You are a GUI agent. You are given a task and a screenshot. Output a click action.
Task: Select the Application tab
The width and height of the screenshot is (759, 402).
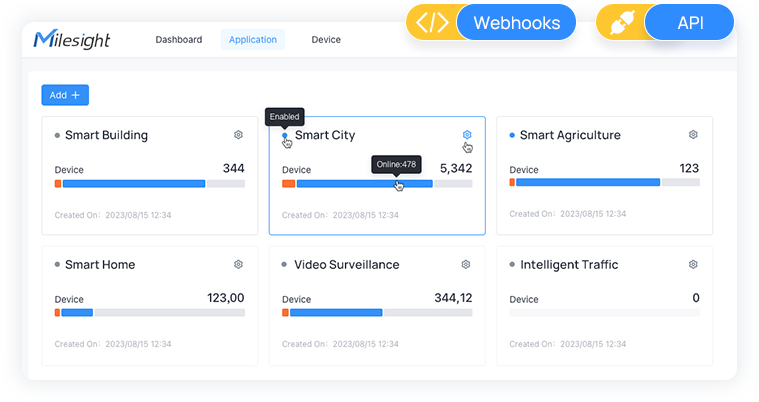[x=253, y=40]
